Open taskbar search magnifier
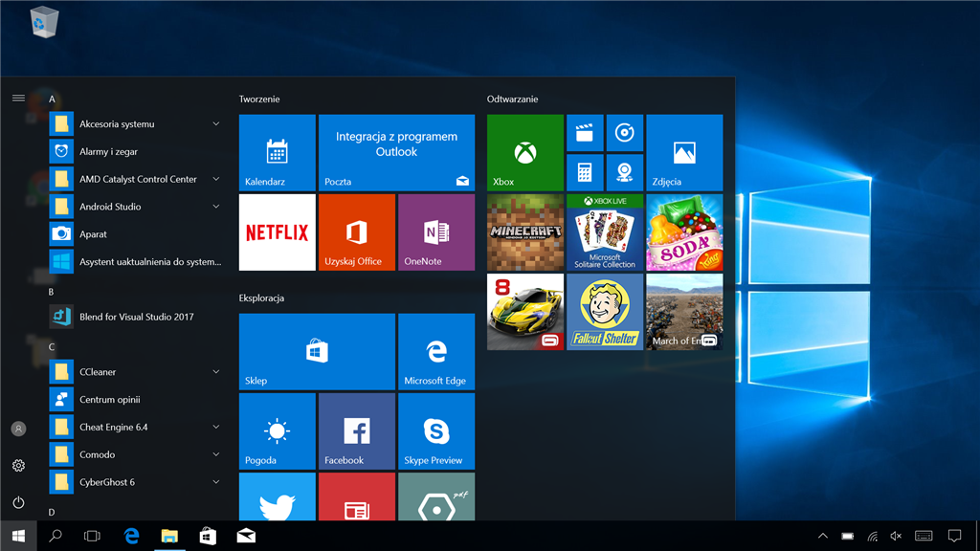Viewport: 980px width, 551px height. 56,536
